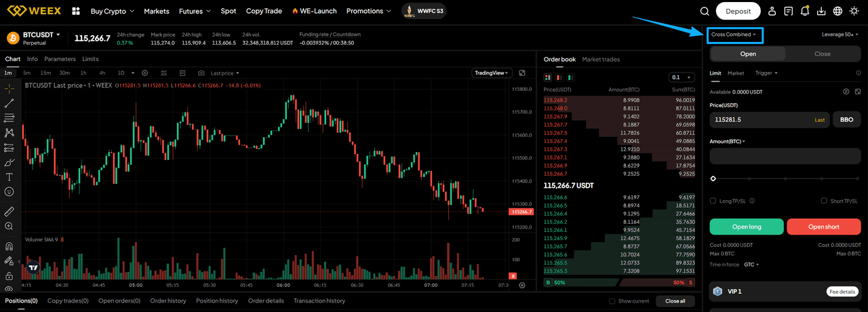Open chart settings gear icon
This screenshot has width=868, height=312.
click(x=163, y=73)
